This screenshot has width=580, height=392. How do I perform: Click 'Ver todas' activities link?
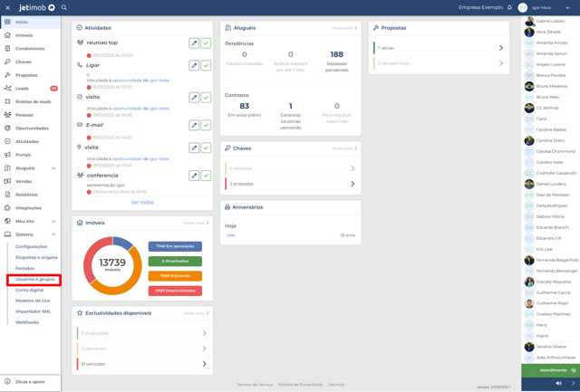click(x=142, y=203)
